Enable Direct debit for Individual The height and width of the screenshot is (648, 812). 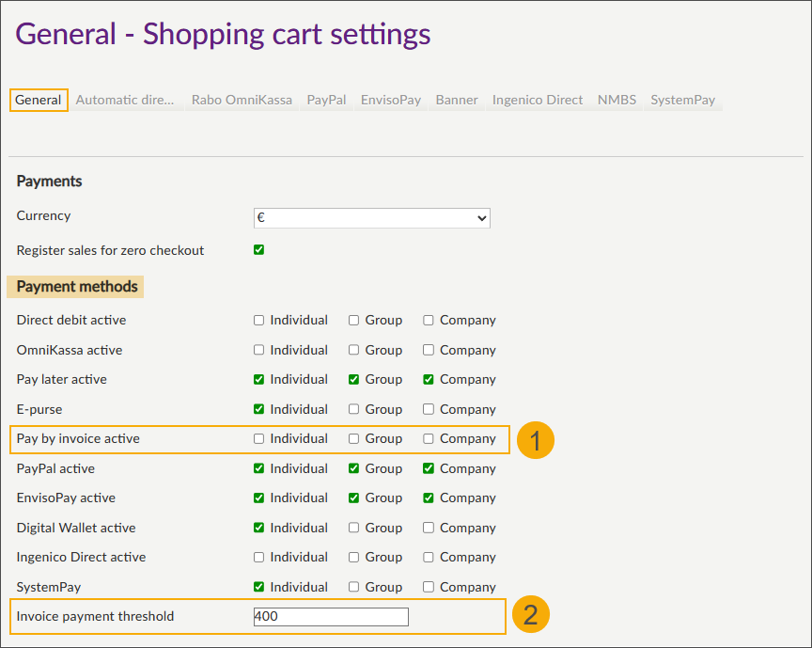pyautogui.click(x=259, y=320)
